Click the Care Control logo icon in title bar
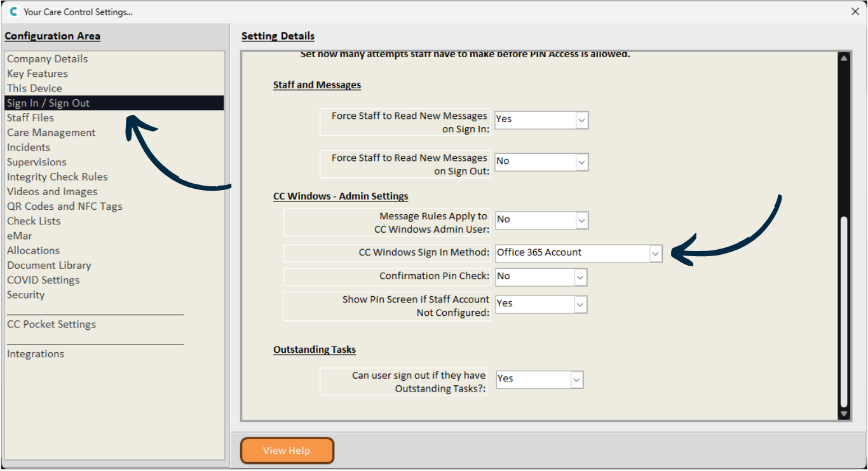The width and height of the screenshot is (868, 471). [x=13, y=11]
